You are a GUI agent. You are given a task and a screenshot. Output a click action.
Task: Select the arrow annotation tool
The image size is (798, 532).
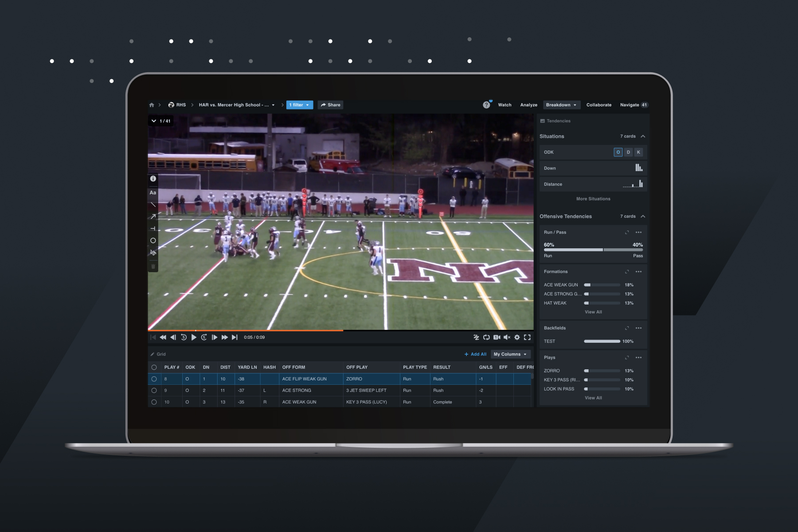click(x=153, y=216)
